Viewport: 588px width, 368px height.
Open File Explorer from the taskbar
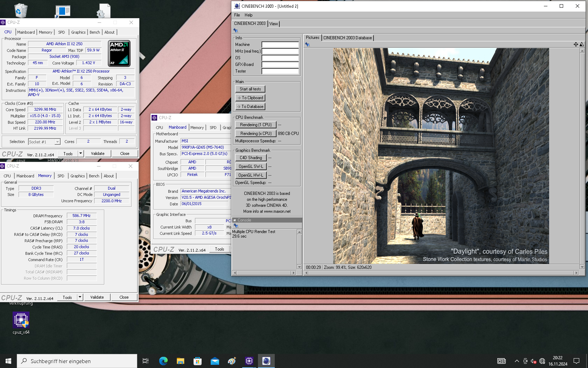click(180, 361)
